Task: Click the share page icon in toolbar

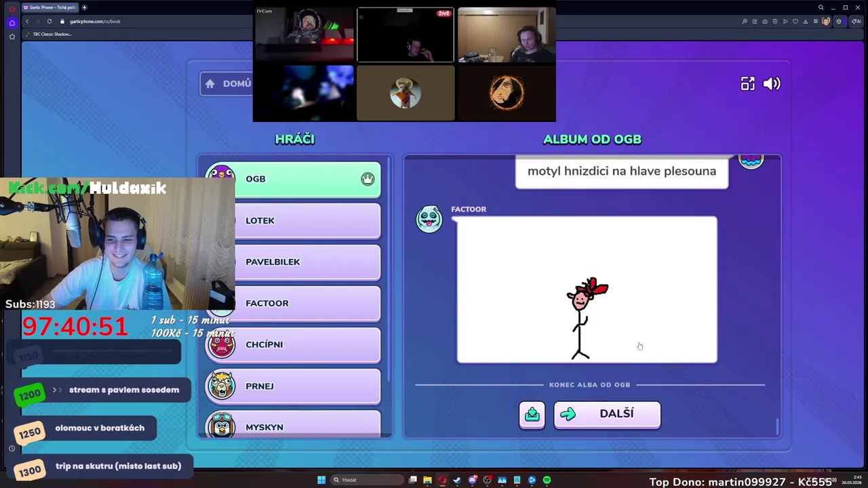Action: point(755,21)
